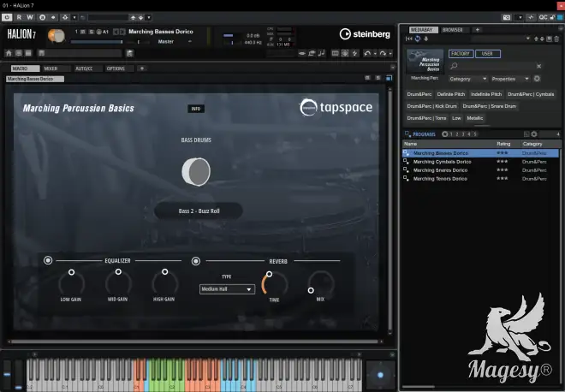Viewport: 565px width, 392px height.
Task: Click the gear icon next to Properties
Action: click(537, 79)
